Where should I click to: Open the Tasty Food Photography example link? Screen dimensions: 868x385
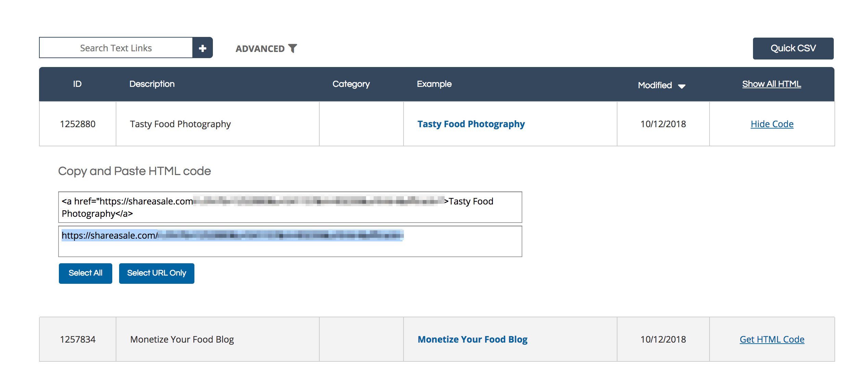coord(471,124)
